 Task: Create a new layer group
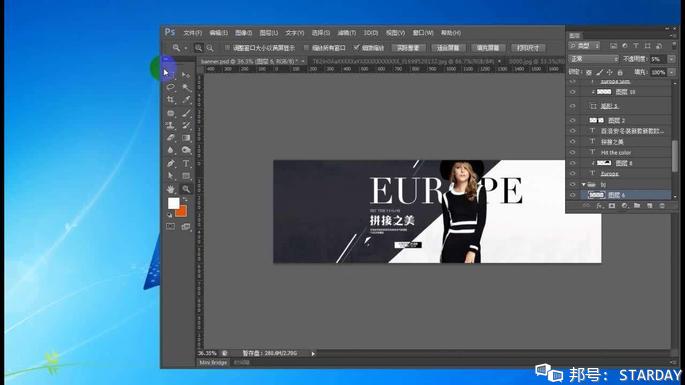637,205
